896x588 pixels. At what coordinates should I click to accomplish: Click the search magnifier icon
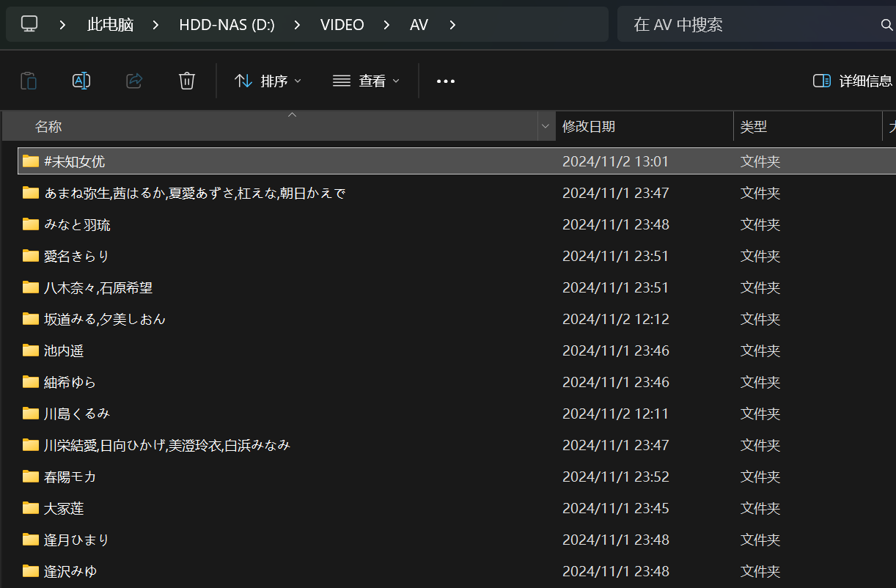click(886, 25)
